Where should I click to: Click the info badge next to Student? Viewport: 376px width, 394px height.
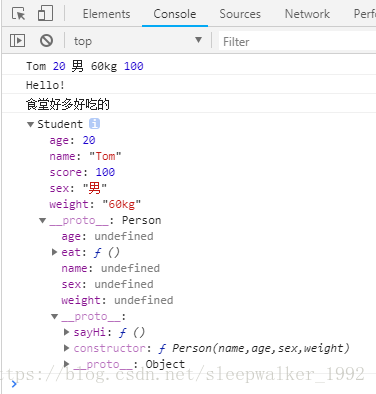[94, 124]
